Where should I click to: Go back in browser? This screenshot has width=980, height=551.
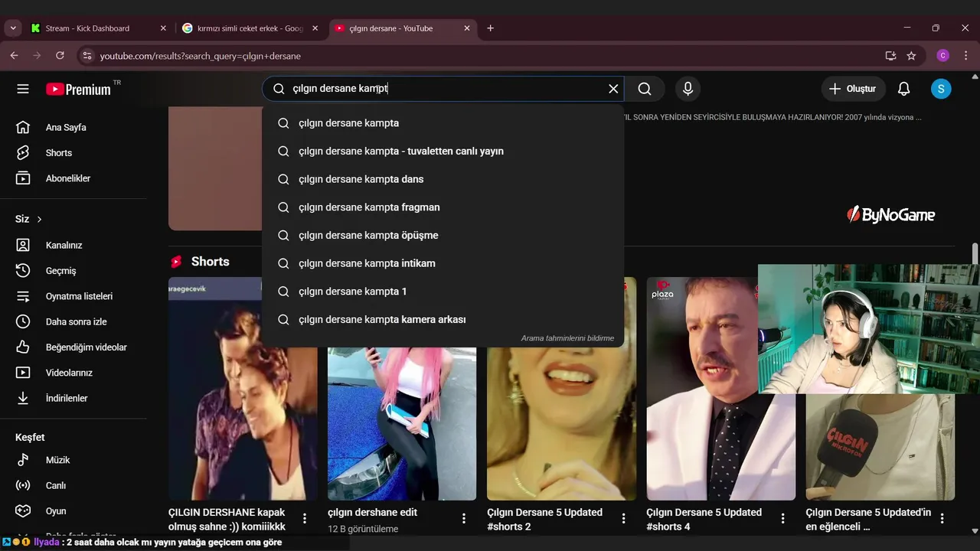(x=14, y=56)
